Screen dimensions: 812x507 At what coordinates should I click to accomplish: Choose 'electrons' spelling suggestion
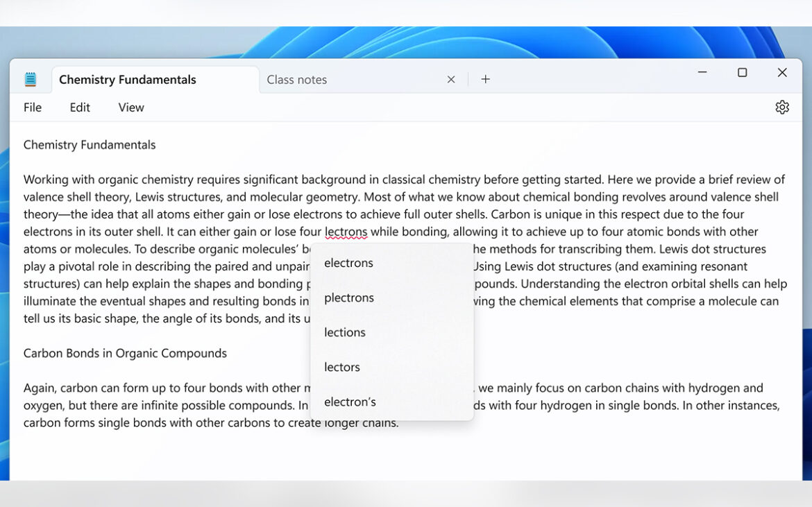pos(349,263)
